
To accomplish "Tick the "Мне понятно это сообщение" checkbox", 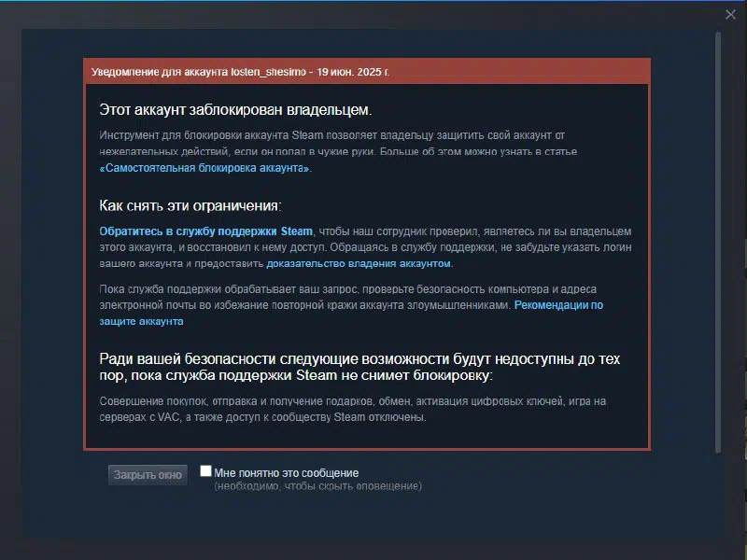I will click(x=205, y=471).
